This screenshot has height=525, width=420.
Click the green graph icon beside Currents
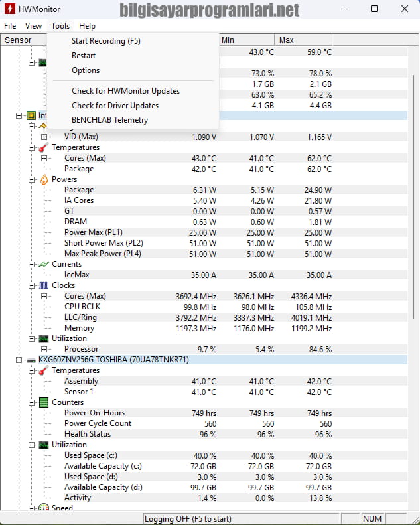[44, 265]
